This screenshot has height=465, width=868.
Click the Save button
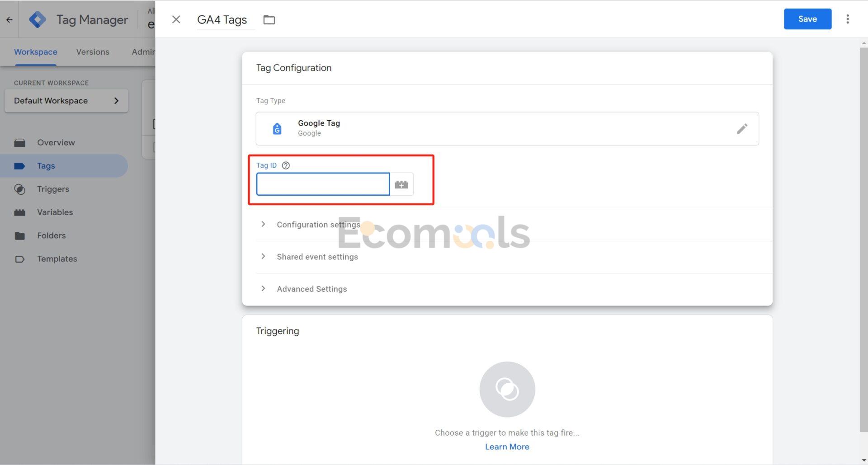[807, 19]
